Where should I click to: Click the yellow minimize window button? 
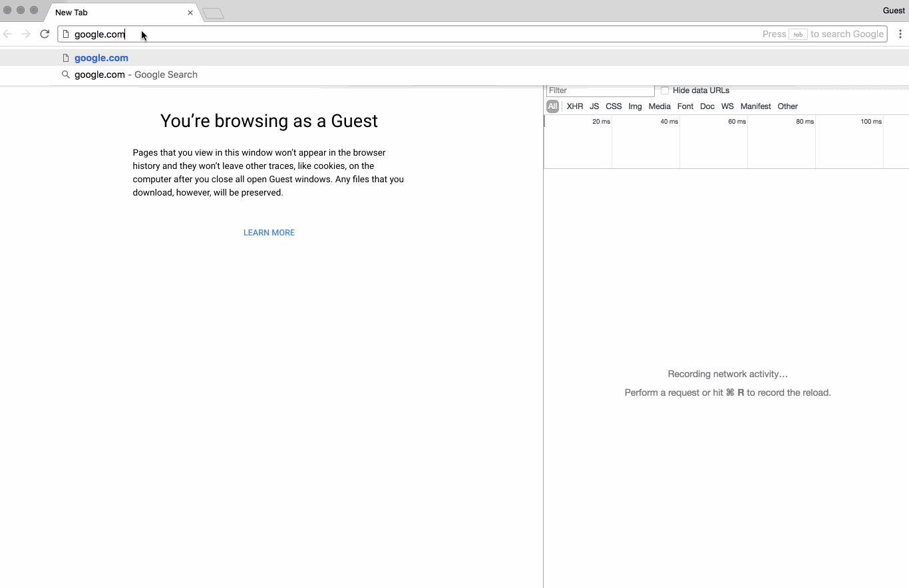21,10
